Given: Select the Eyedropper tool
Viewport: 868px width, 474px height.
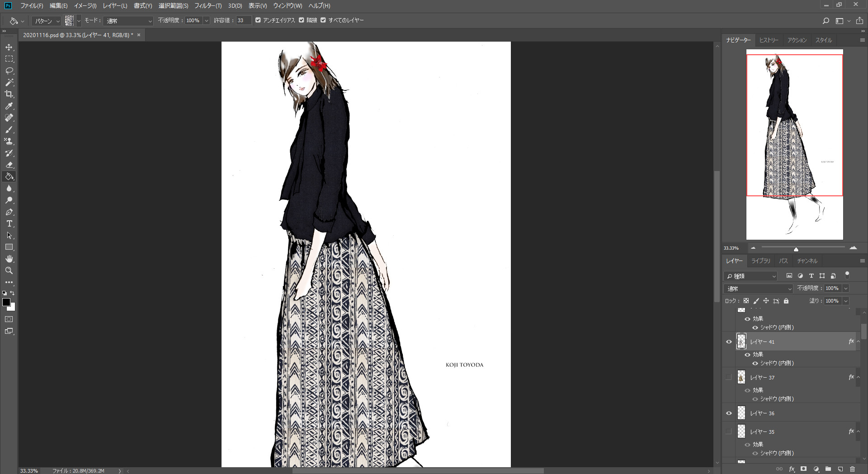Looking at the screenshot, I should pos(9,106).
